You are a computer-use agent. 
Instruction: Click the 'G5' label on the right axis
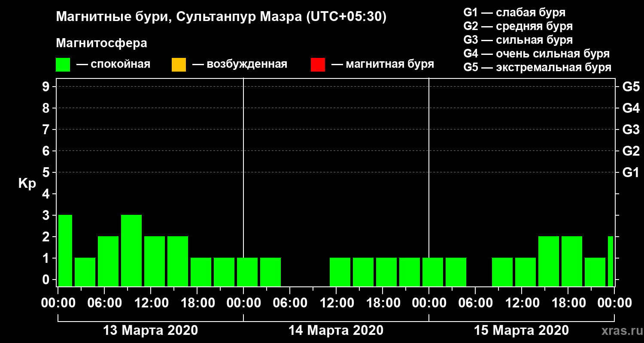coord(631,87)
